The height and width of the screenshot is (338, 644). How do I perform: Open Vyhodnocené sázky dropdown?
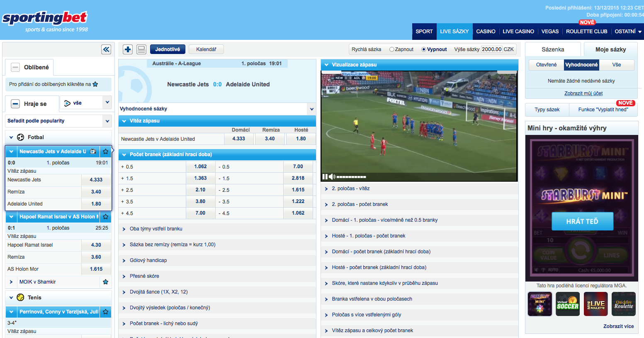[x=217, y=109]
